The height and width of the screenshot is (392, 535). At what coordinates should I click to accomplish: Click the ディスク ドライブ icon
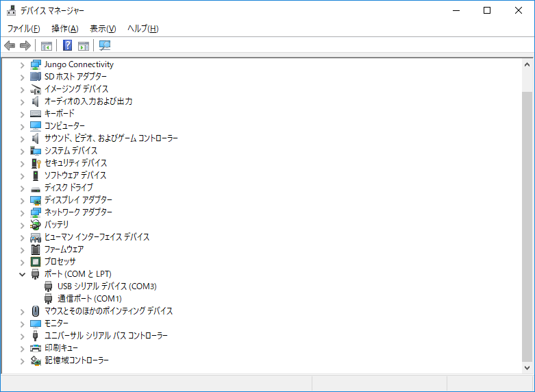tap(36, 189)
